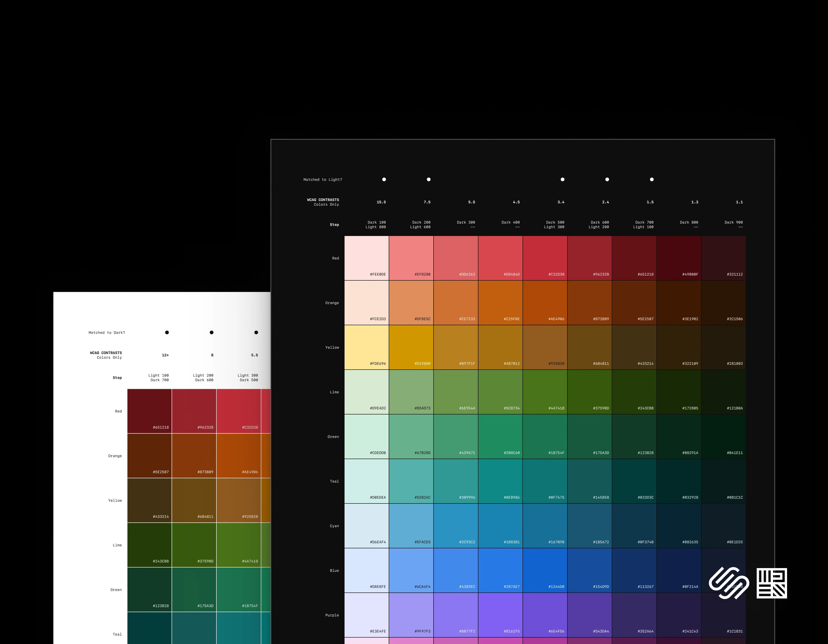The width and height of the screenshot is (828, 644).
Task: Choose the #321112 swatch
Action: (x=723, y=258)
